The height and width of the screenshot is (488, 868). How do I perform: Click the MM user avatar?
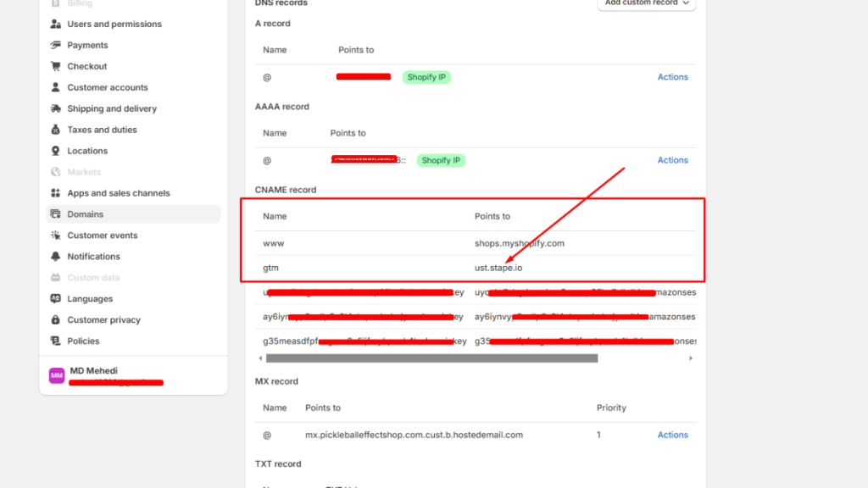click(57, 375)
